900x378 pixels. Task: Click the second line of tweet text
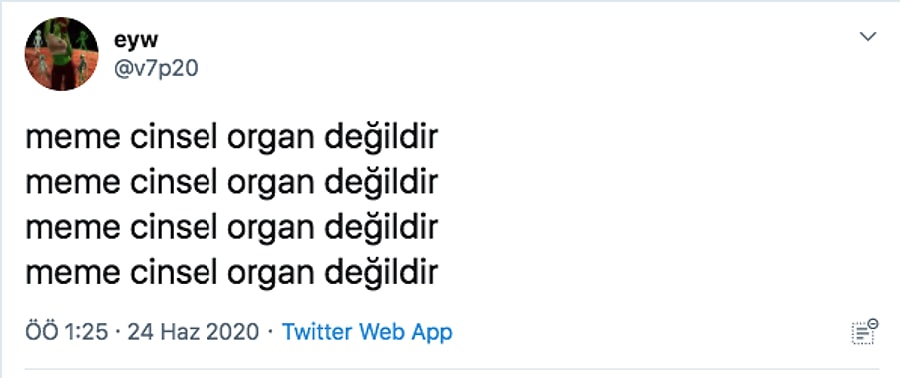pyautogui.click(x=232, y=184)
